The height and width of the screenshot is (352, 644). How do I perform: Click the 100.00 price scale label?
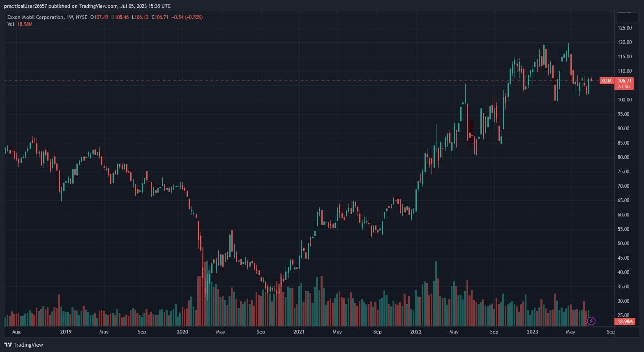coord(625,100)
